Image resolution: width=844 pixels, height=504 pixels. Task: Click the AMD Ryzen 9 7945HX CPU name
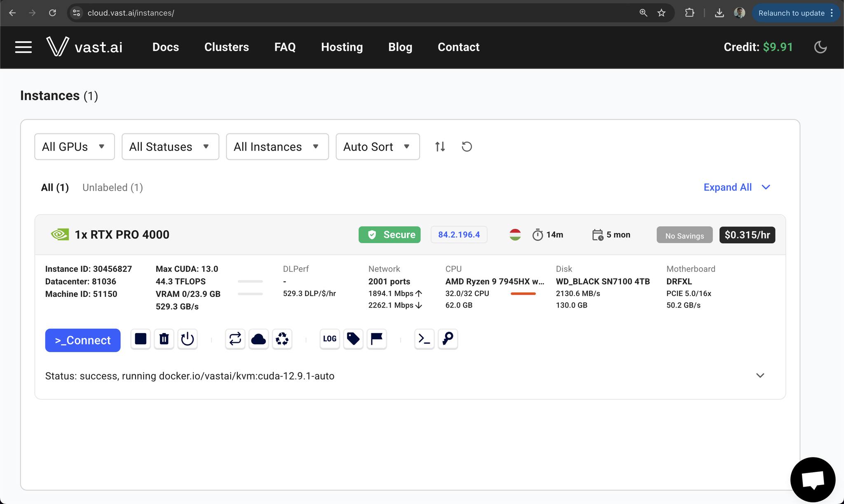(x=495, y=282)
